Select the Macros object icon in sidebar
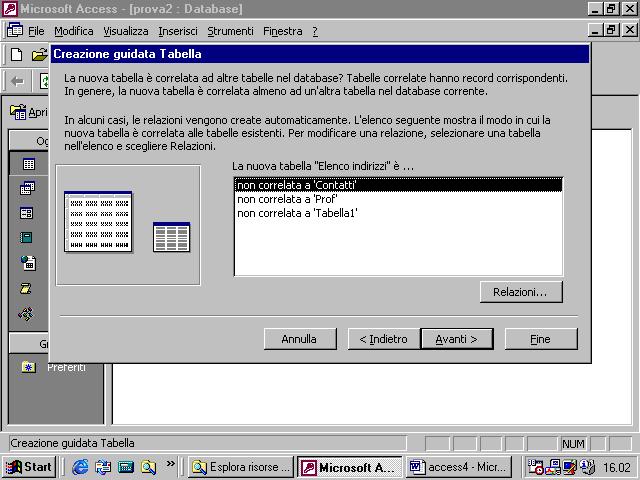The image size is (640, 480). pos(26,288)
